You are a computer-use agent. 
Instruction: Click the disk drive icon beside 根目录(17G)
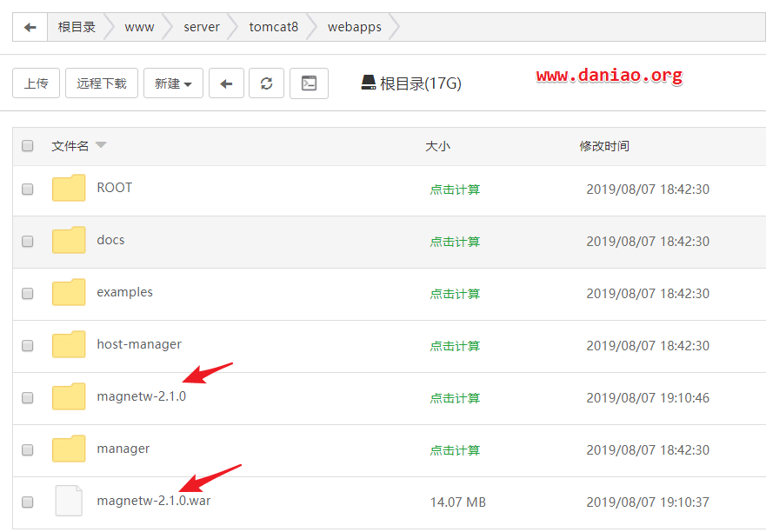tap(369, 83)
